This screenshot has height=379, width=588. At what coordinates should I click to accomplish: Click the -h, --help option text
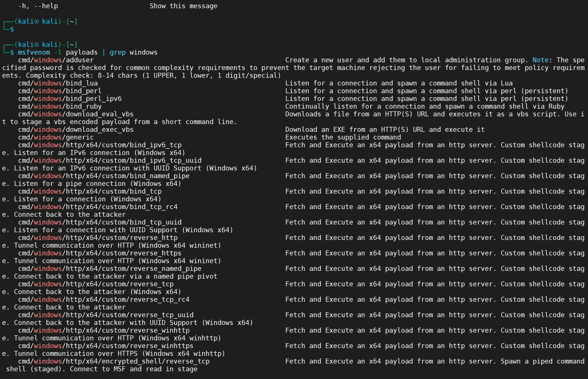coord(38,6)
